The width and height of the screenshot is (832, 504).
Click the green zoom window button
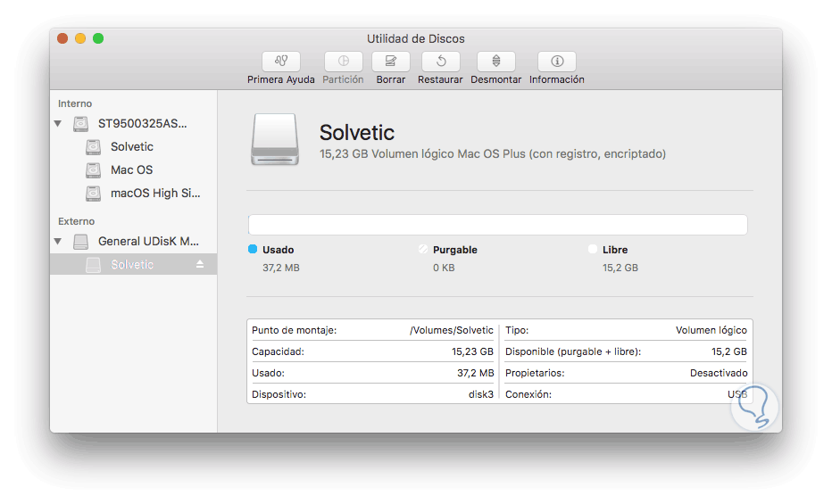pyautogui.click(x=98, y=38)
